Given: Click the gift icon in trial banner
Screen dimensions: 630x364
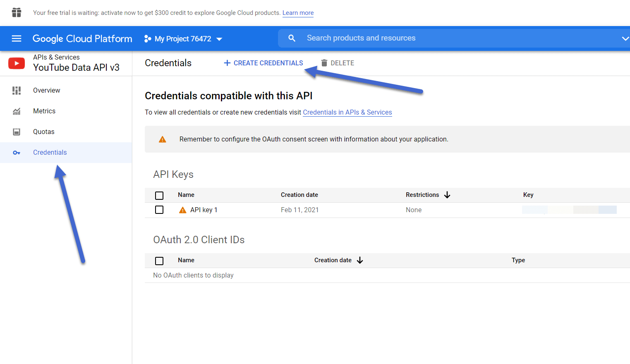Looking at the screenshot, I should pos(17,12).
